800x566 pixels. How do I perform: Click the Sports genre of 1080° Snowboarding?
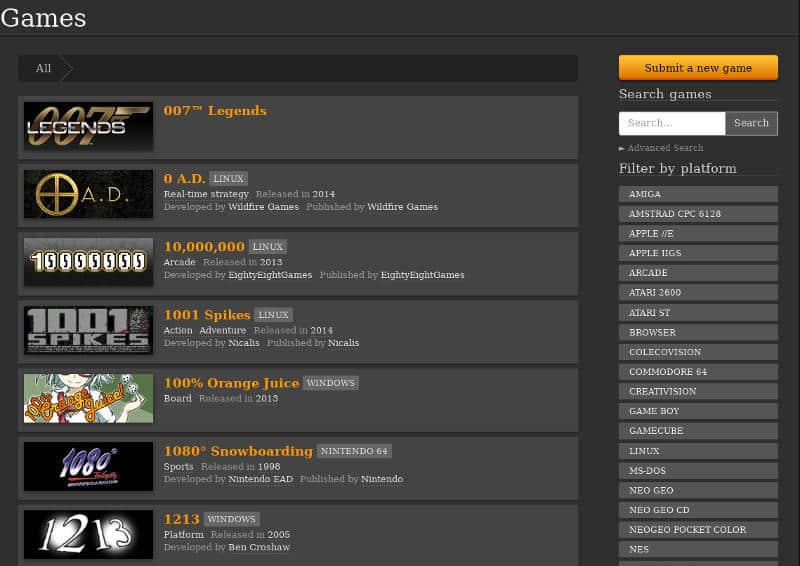pyautogui.click(x=179, y=466)
